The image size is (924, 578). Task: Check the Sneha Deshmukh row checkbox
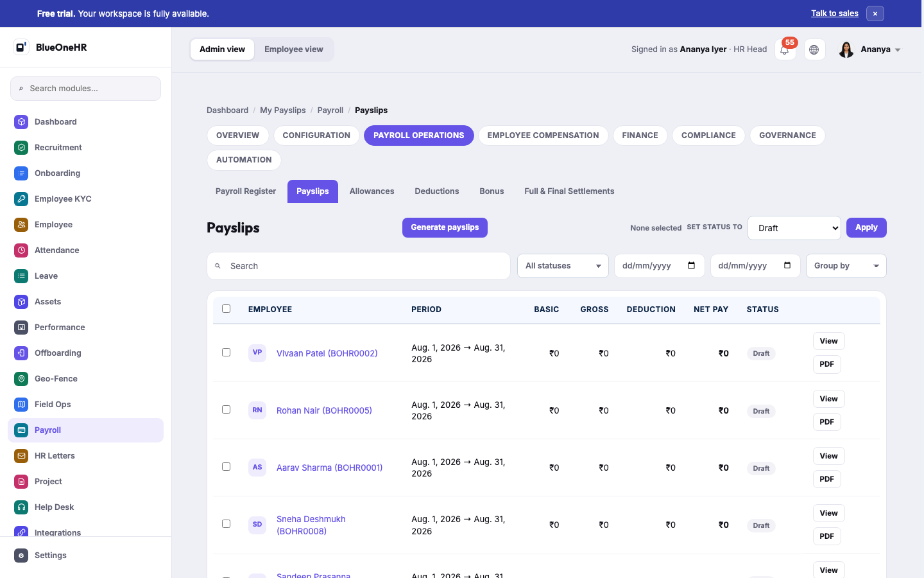coord(226,524)
